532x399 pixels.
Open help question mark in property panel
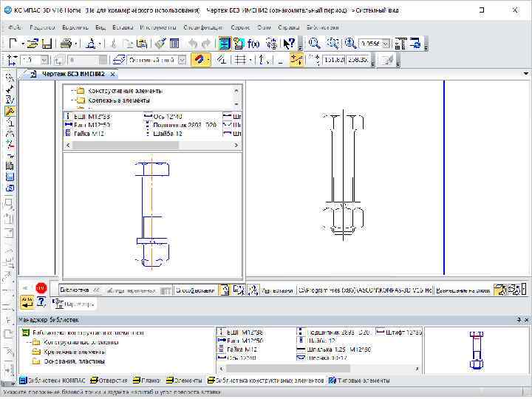[x=41, y=301]
